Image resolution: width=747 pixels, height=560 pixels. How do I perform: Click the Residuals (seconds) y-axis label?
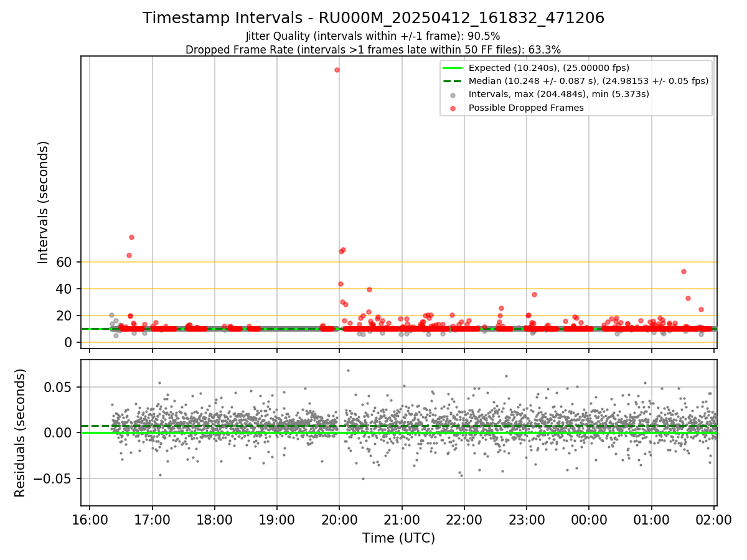click(21, 432)
